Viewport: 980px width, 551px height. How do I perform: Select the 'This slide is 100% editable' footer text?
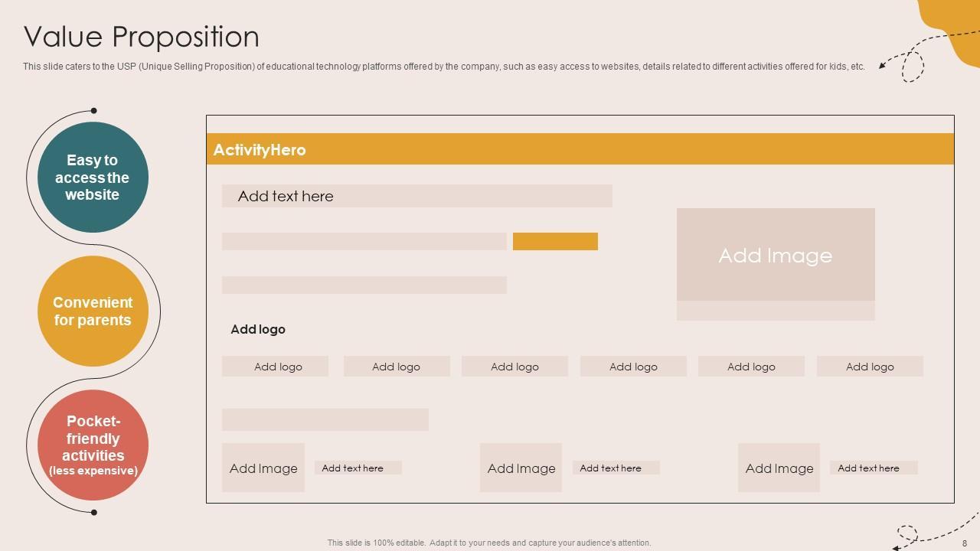coord(489,543)
